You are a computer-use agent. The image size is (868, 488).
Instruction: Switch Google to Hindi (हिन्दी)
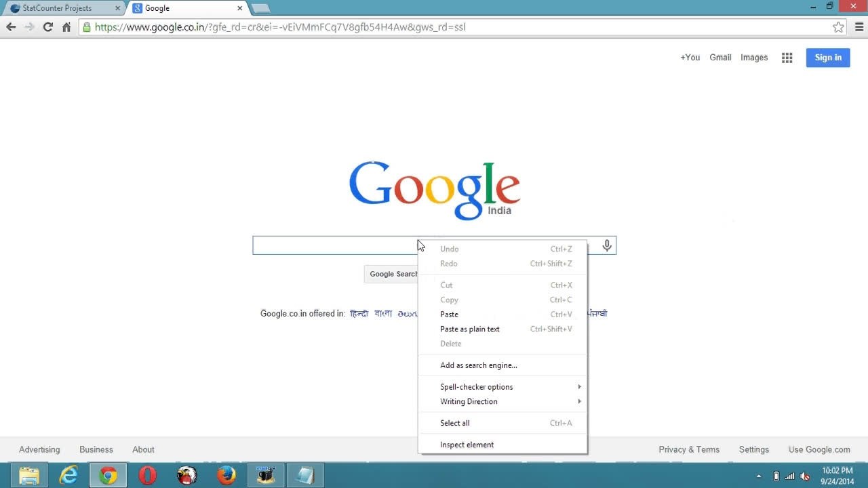click(359, 314)
